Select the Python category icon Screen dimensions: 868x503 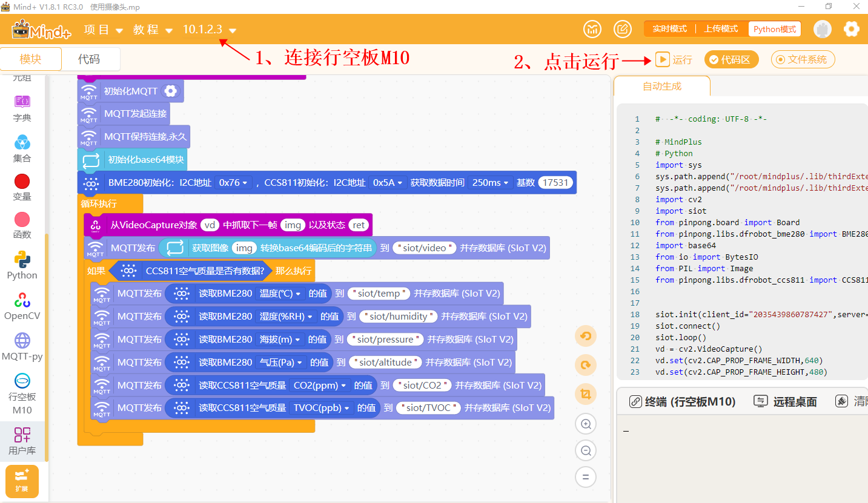[22, 259]
